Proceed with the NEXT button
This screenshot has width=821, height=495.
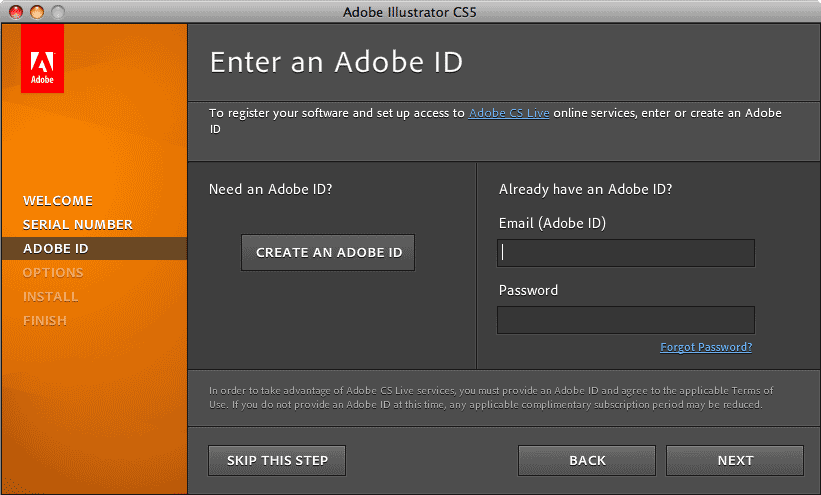(735, 460)
